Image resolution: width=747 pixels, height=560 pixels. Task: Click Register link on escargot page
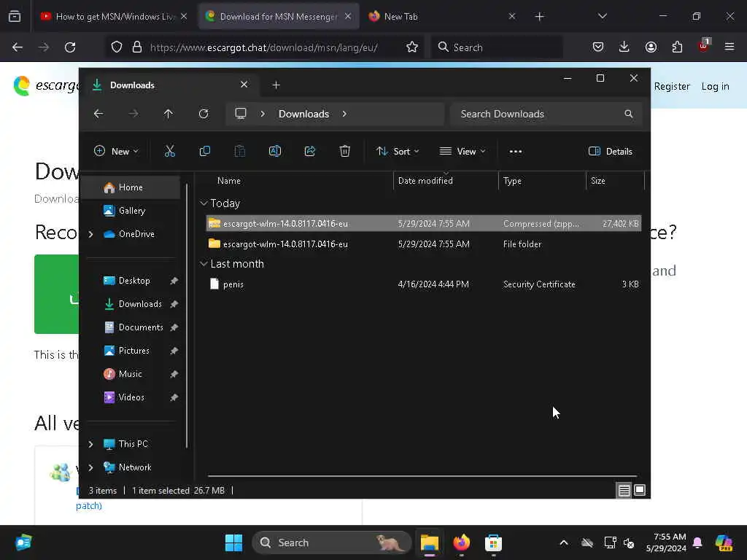672,86
